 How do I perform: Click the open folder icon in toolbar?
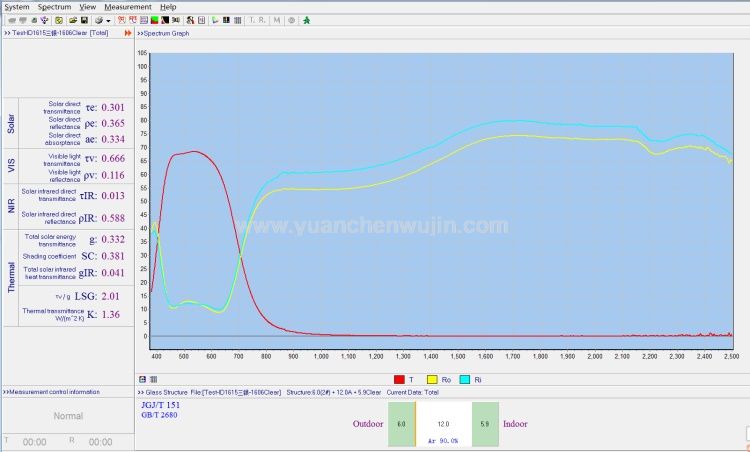71,19
